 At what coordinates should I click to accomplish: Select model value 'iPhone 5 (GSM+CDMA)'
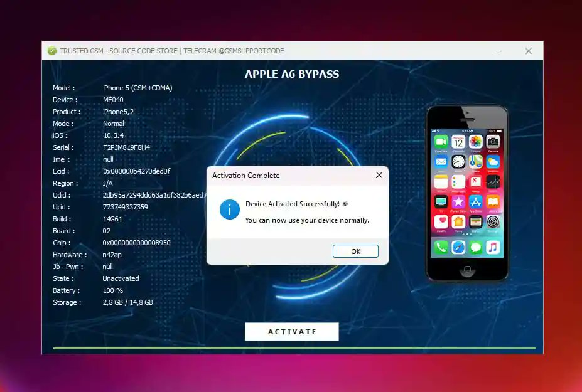(x=137, y=88)
